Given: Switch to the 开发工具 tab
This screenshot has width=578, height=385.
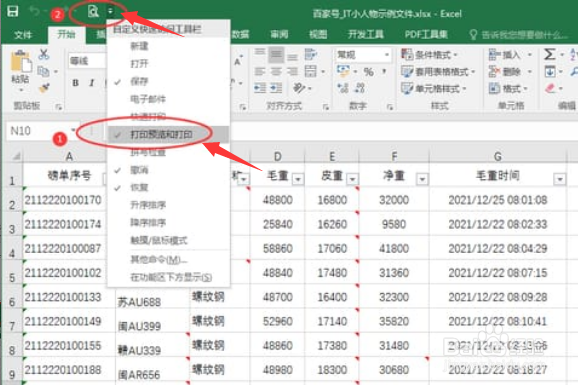Looking at the screenshot, I should 366,35.
